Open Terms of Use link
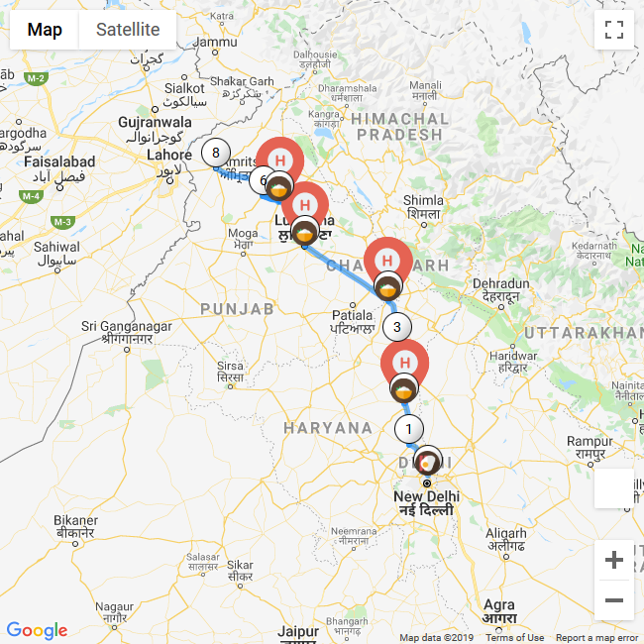Screen dimensions: 644x644 coord(514,638)
